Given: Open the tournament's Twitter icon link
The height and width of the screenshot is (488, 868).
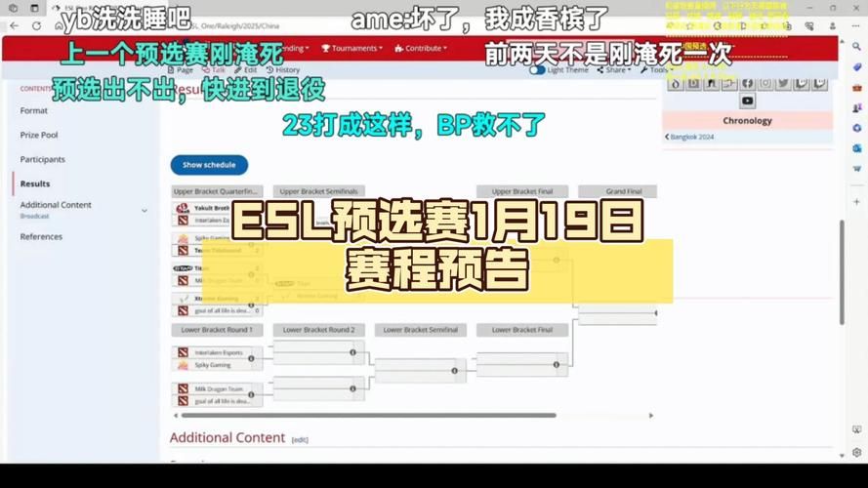Looking at the screenshot, I should point(783,84).
